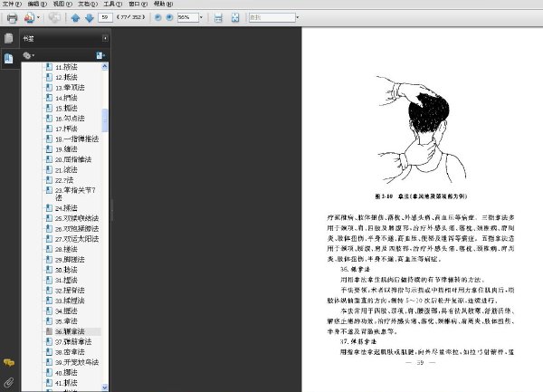Select bookmark 12.抵法
This screenshot has width=543, height=392.
pyautogui.click(x=66, y=77)
